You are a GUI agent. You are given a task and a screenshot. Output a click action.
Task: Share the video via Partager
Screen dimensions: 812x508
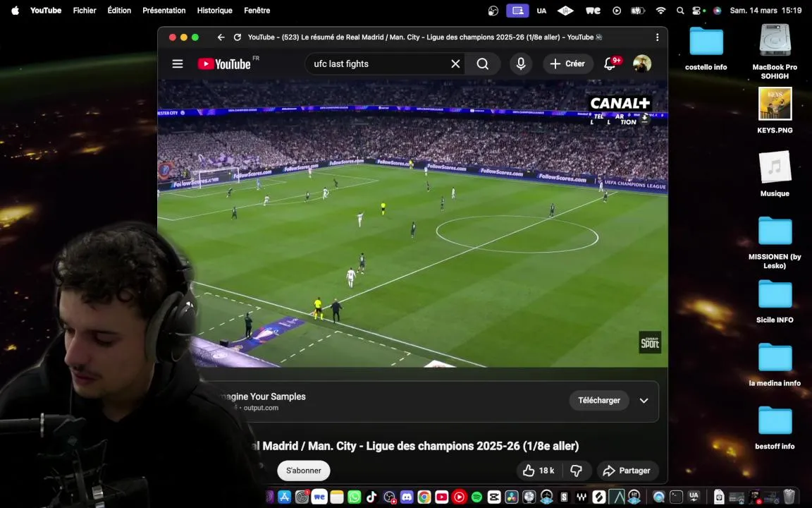coord(627,470)
